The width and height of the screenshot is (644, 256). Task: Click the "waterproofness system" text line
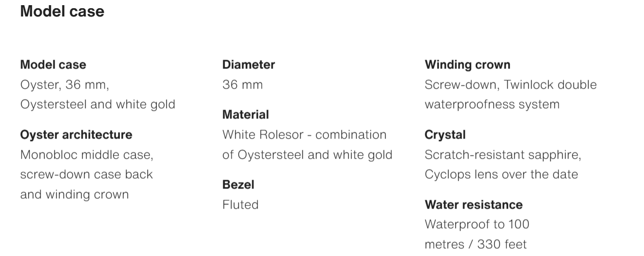492,105
